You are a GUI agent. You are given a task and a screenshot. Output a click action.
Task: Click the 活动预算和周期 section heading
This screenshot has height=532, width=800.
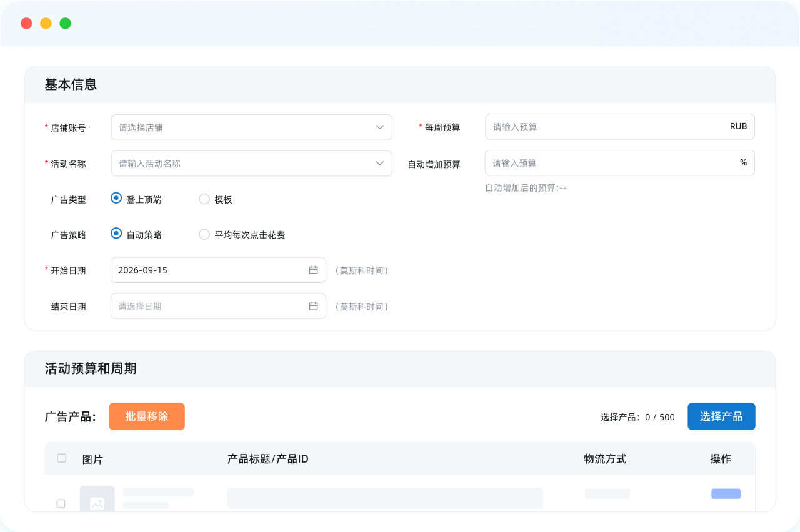(91, 369)
